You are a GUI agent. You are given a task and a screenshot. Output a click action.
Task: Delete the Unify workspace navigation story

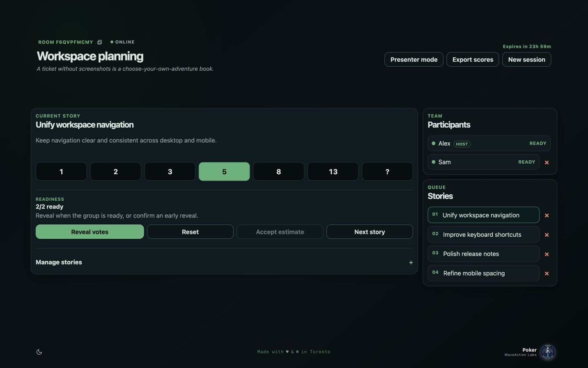[x=547, y=215]
